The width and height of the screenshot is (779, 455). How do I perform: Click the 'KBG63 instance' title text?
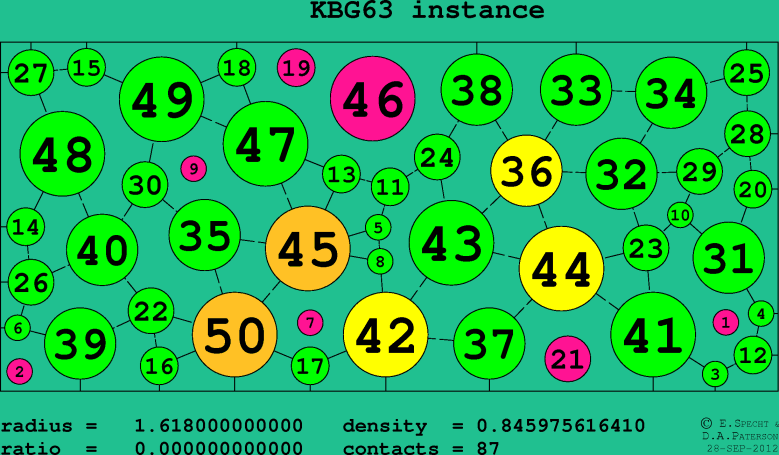[x=427, y=10]
